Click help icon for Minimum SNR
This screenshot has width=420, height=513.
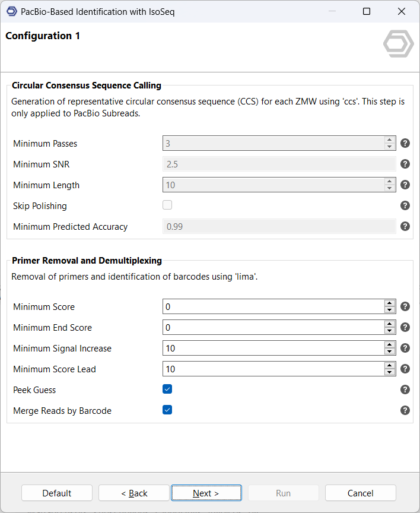tap(405, 164)
